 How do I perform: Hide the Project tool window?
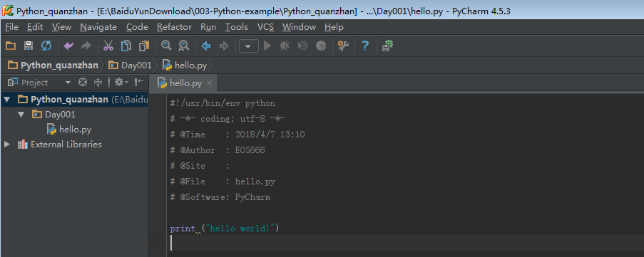[x=139, y=83]
